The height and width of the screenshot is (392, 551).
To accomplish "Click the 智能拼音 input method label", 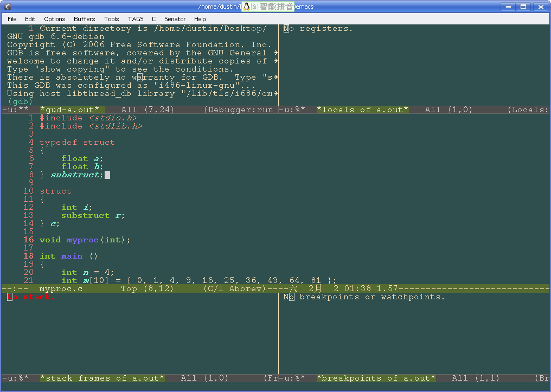I will [276, 7].
